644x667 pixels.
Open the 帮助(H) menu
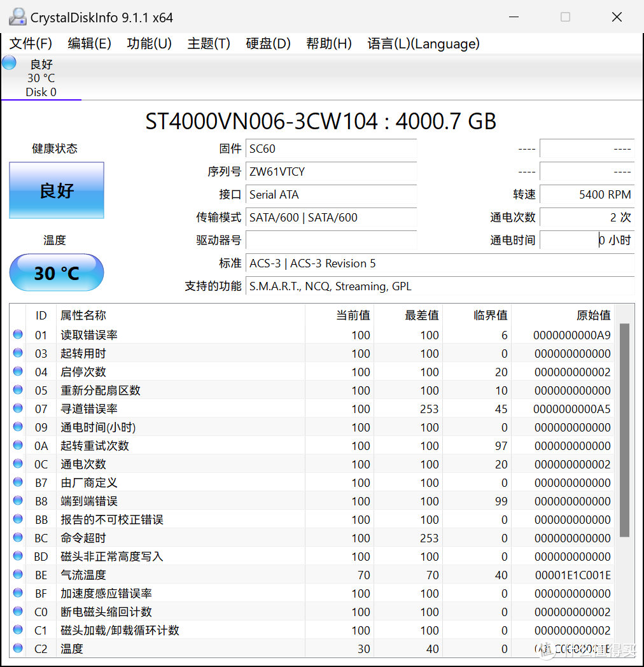coord(328,43)
